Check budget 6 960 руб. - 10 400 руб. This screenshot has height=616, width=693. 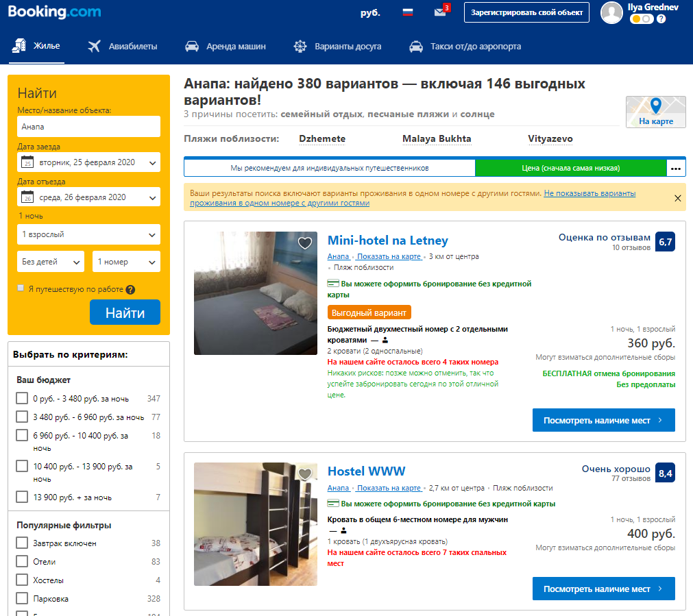[x=22, y=435]
